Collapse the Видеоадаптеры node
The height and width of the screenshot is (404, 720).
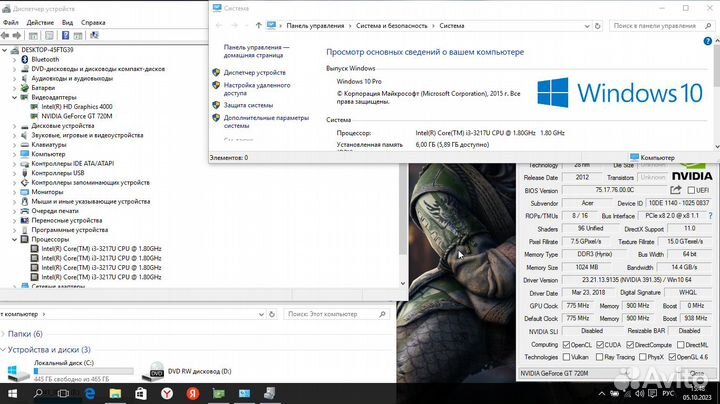tap(14, 97)
